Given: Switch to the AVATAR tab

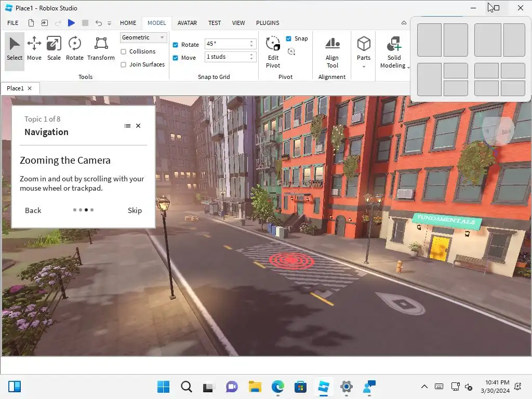Looking at the screenshot, I should point(187,23).
